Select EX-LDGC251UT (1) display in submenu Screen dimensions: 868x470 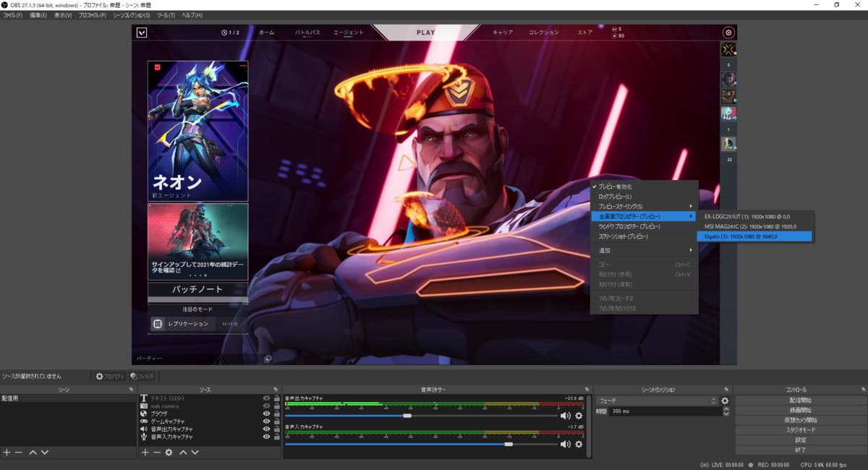coord(755,216)
